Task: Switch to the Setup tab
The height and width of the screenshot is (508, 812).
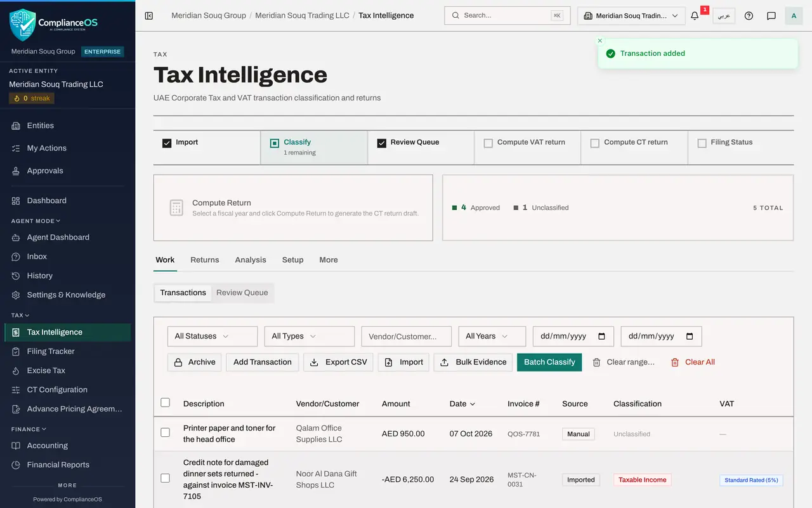Action: (x=293, y=260)
